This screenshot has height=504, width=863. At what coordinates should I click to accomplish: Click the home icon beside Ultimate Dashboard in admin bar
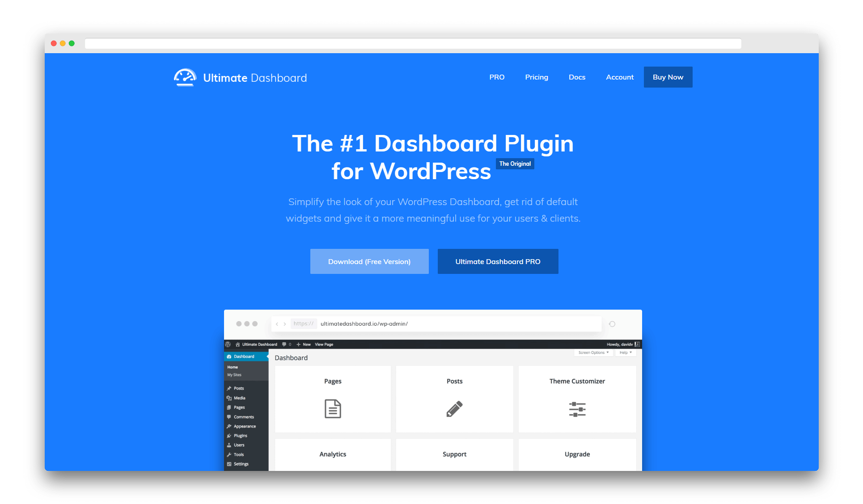pyautogui.click(x=237, y=344)
